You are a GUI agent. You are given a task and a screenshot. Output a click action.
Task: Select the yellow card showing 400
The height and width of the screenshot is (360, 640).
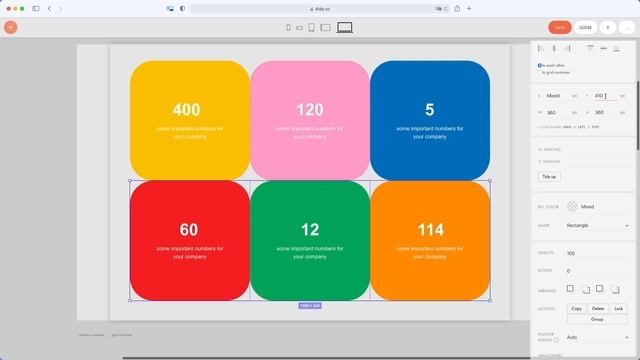click(x=190, y=120)
